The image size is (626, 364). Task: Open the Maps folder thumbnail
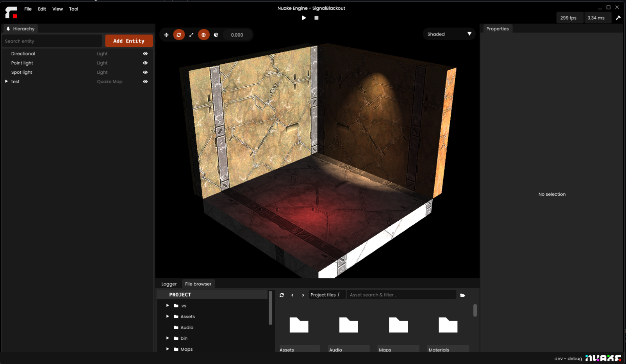(398, 325)
